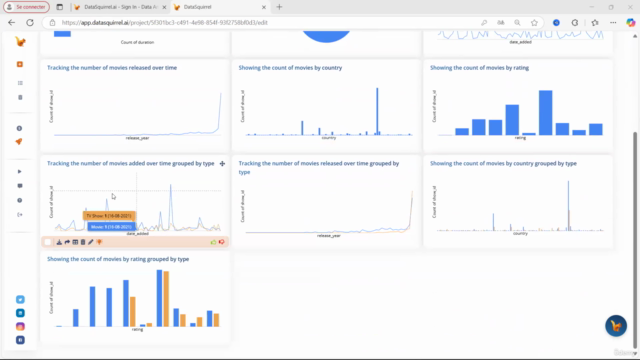Tick the checkbox in the chart toolbar
This screenshot has width=640, height=360.
(48, 242)
